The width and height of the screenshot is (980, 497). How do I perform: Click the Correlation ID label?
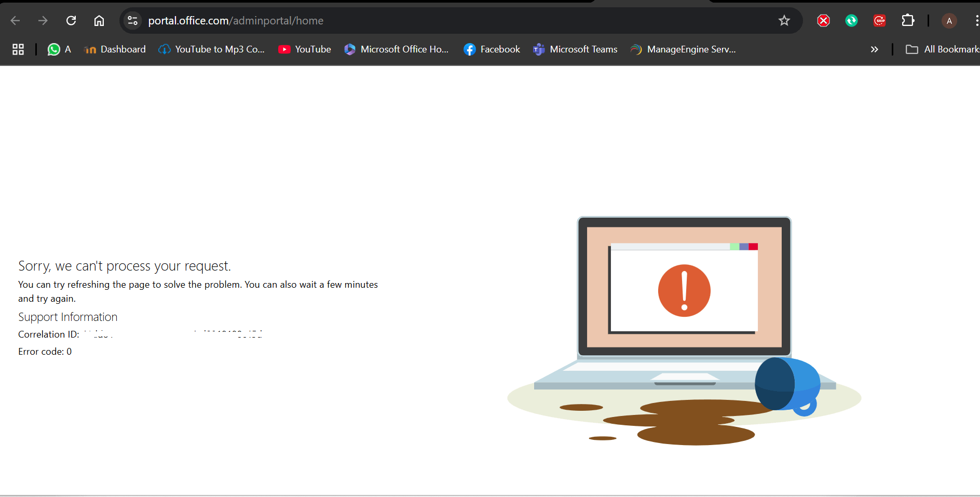[49, 334]
